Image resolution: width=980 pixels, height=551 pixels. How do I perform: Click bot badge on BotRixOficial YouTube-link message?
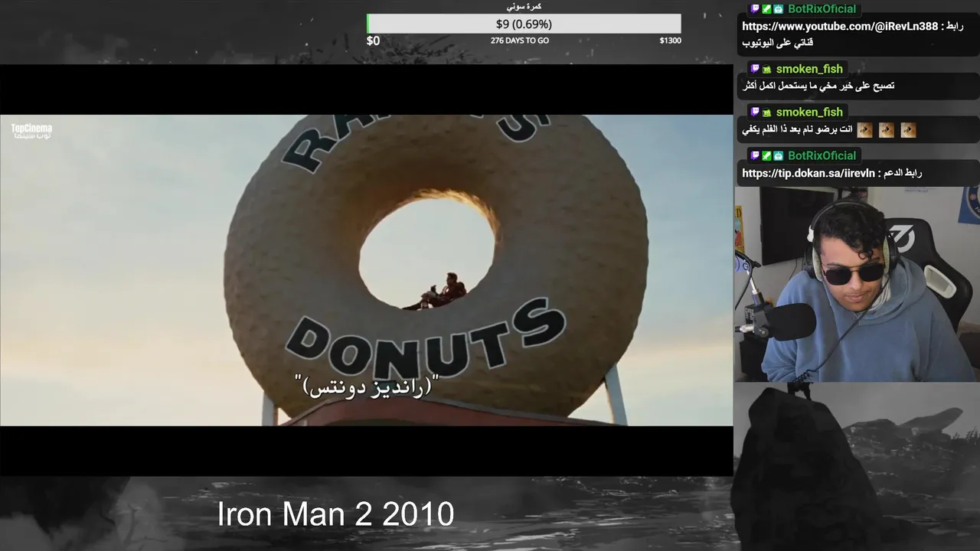click(x=778, y=9)
